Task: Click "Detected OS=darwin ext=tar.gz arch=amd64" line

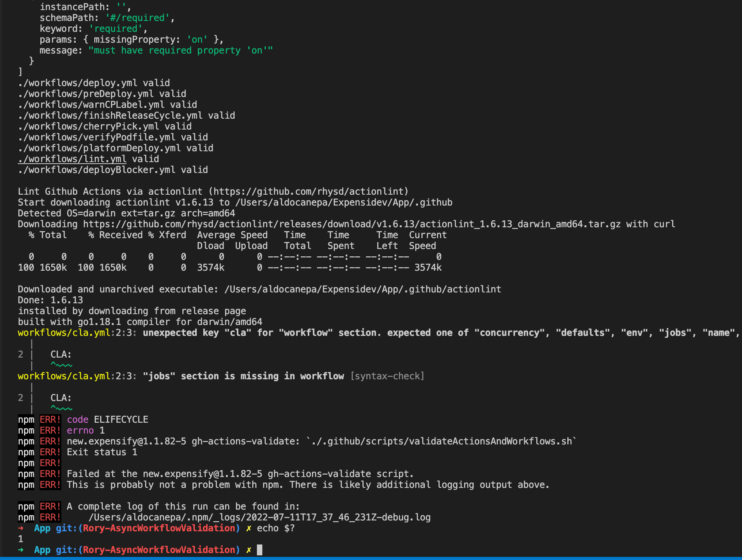Action: [127, 213]
